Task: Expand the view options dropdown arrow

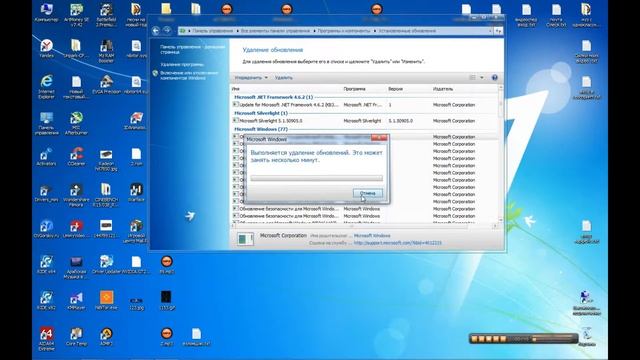Action: point(482,78)
